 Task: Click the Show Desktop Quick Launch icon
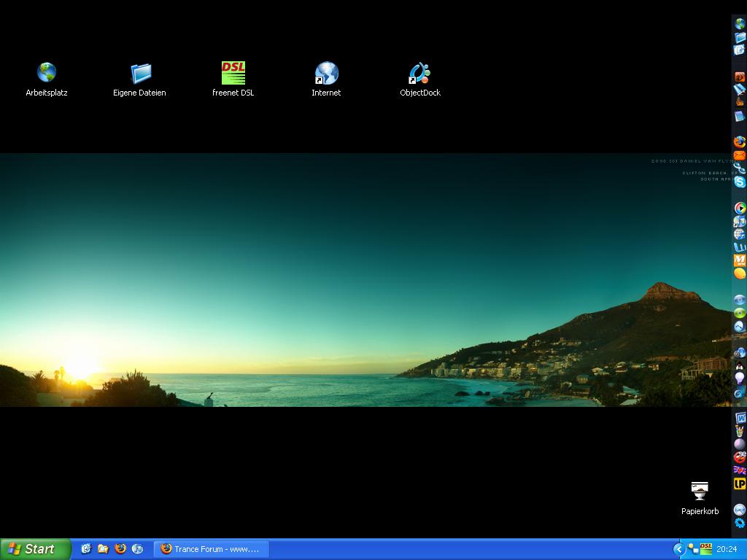(x=86, y=549)
